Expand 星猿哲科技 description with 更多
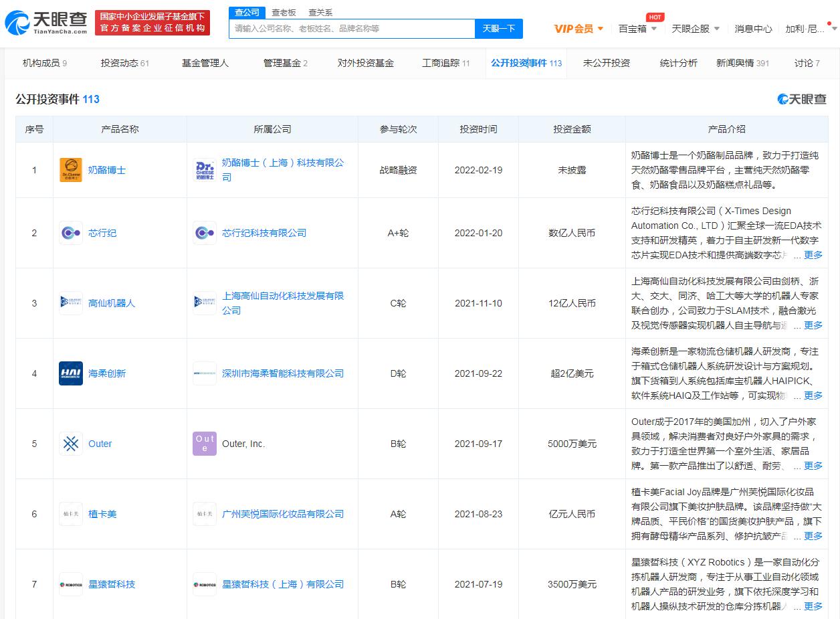The height and width of the screenshot is (619, 840). (x=813, y=606)
